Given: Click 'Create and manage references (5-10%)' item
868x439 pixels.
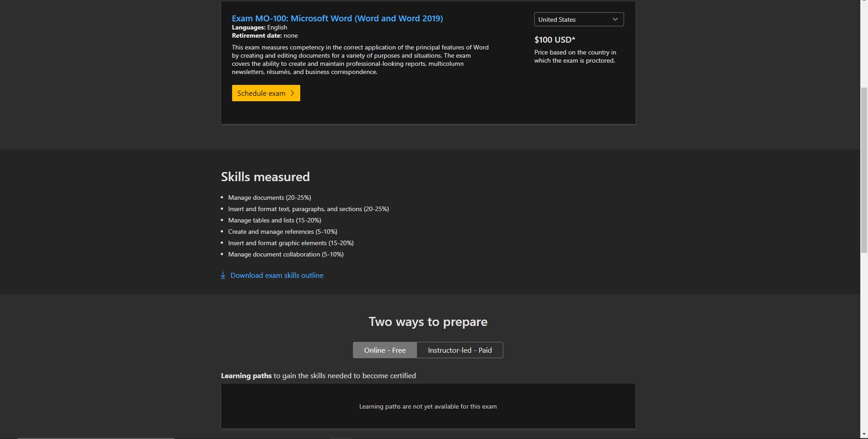Looking at the screenshot, I should (283, 232).
